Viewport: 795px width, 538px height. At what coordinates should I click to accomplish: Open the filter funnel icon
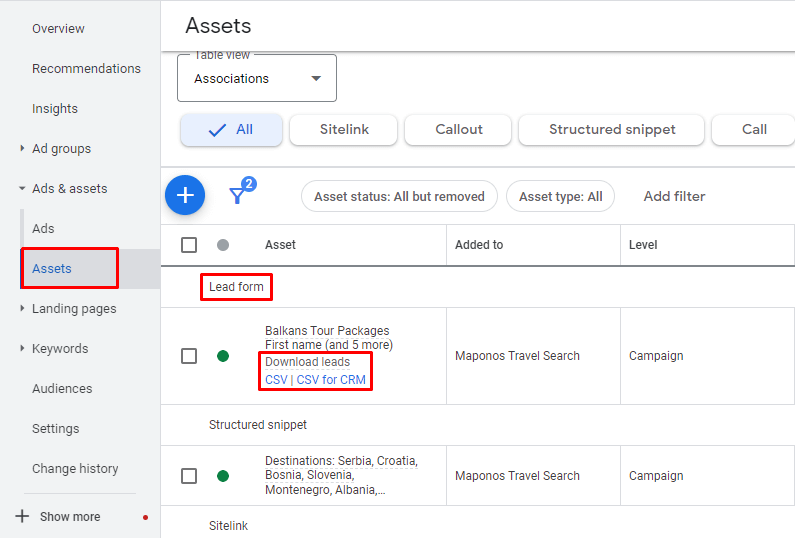(x=237, y=195)
